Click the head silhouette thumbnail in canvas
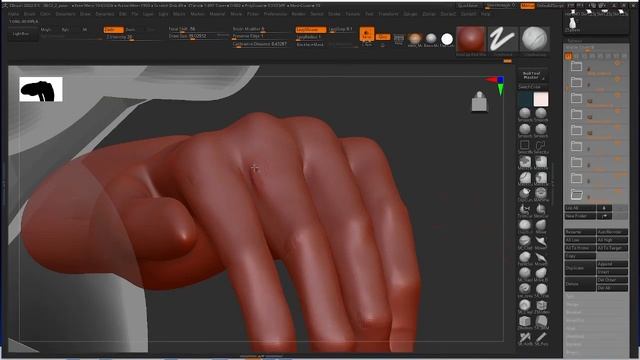The width and height of the screenshot is (640, 360). (x=41, y=89)
